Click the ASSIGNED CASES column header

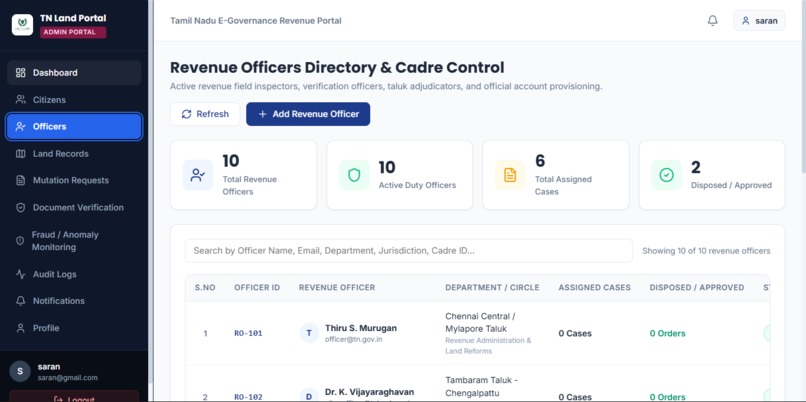pyautogui.click(x=595, y=287)
